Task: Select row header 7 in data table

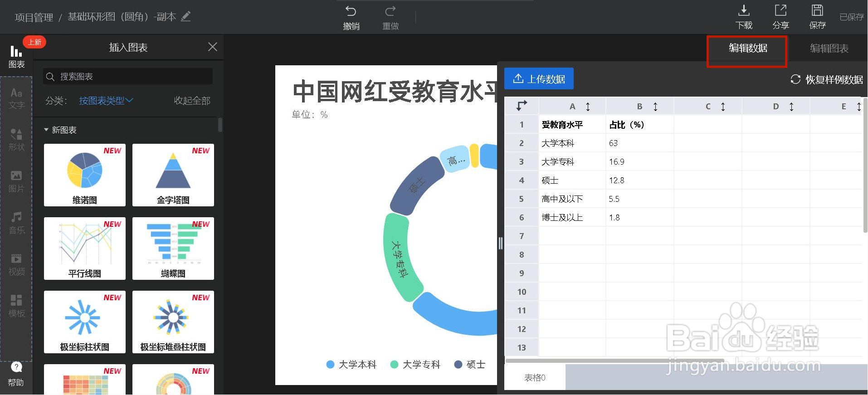Action: [522, 236]
